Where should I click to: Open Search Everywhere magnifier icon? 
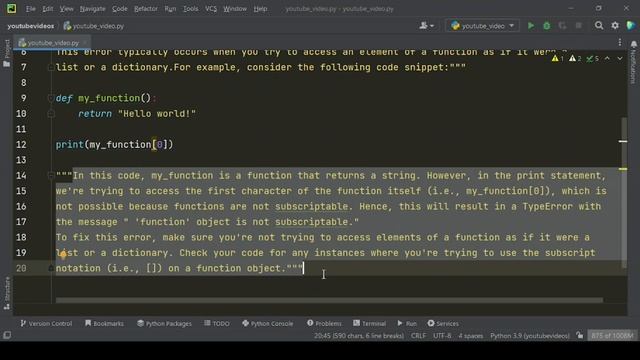point(599,26)
